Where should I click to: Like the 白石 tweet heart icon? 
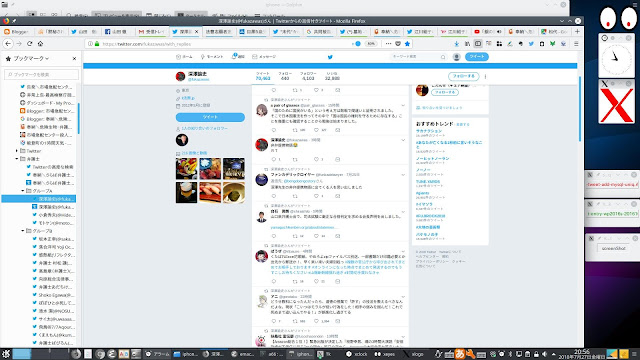(x=316, y=236)
